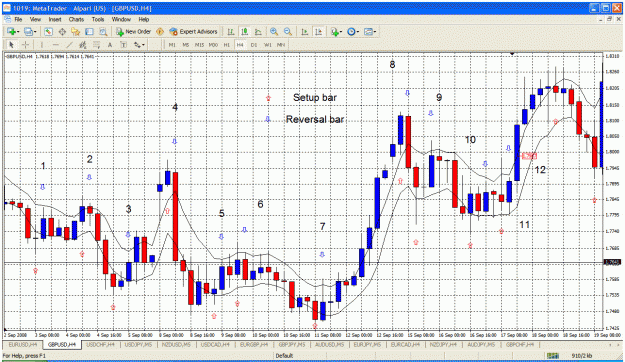625x362 pixels.
Task: Switch to the NZDUSD,M5 chart tab
Action: (x=177, y=344)
